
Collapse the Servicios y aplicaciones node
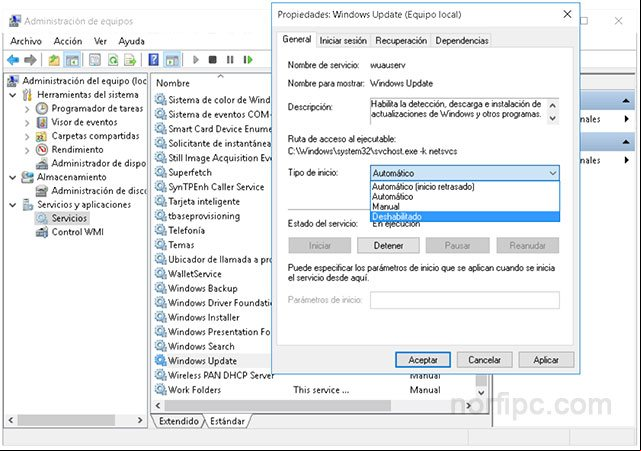(13, 205)
